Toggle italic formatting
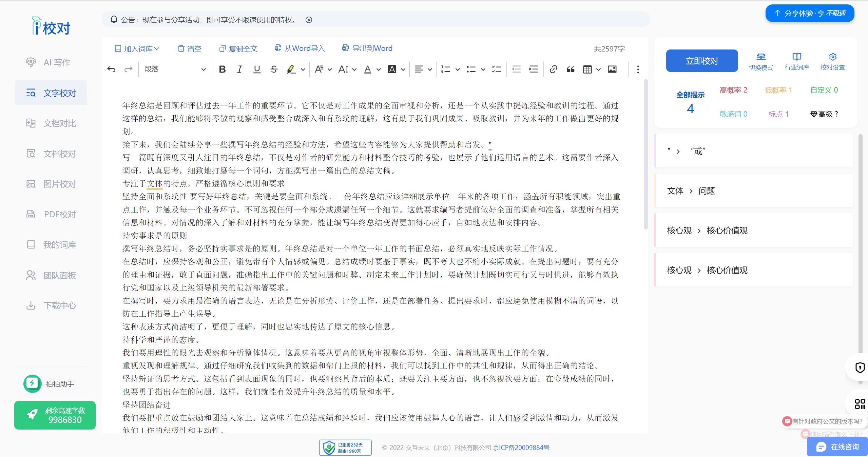The width and height of the screenshot is (868, 457). [x=239, y=69]
